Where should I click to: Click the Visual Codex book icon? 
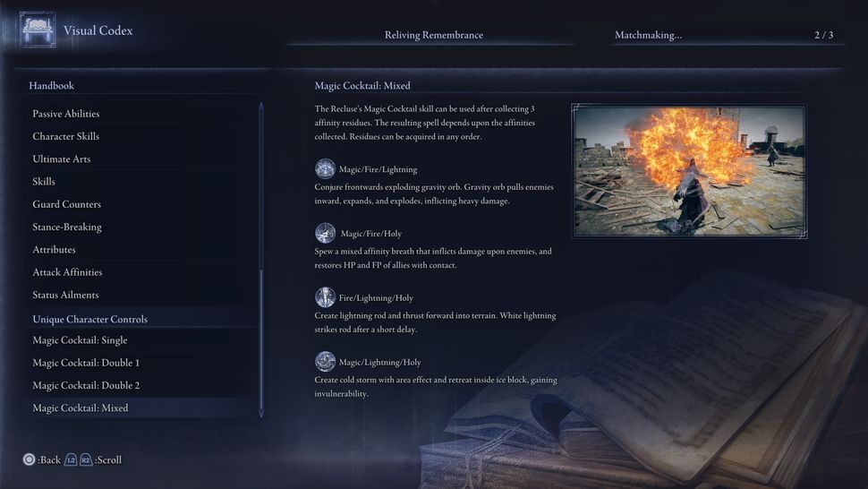38,30
